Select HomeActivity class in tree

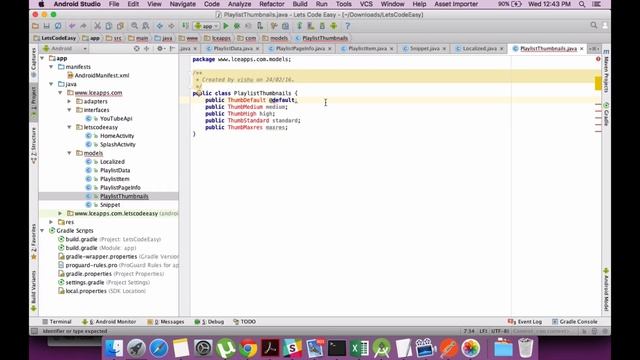[117, 136]
